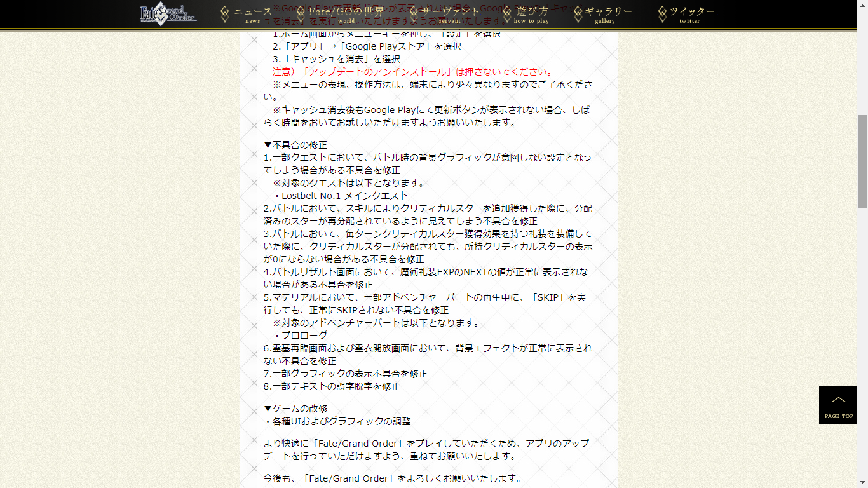Screen dimensions: 868x488
Task: Click the diamond icon beside Fate/GOの世界
Action: click(x=300, y=14)
